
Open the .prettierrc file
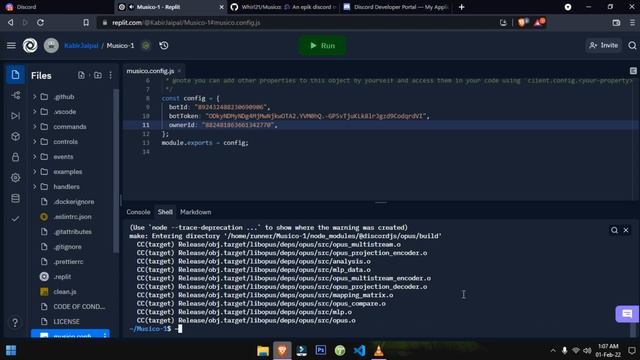point(70,262)
